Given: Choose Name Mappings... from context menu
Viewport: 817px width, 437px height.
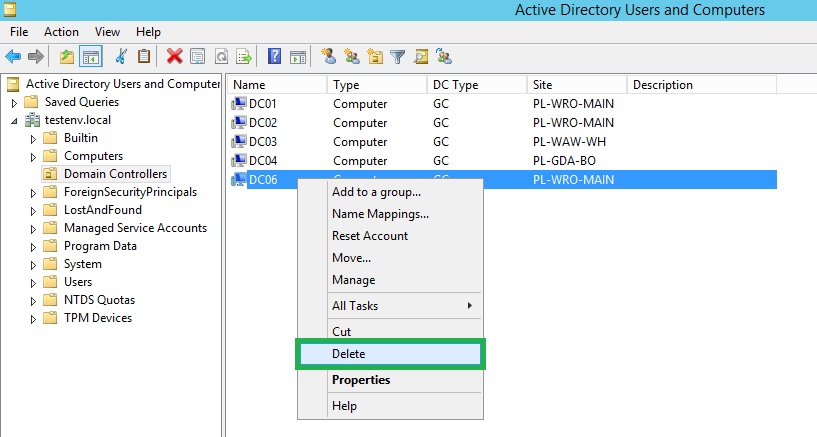Looking at the screenshot, I should coord(390,214).
